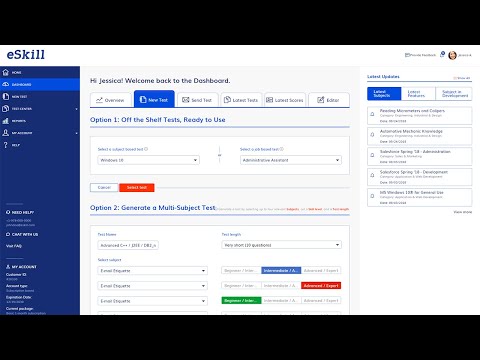Select Beginner level in the row with red Advanced
Screen dimensions: 480x360
click(x=241, y=286)
